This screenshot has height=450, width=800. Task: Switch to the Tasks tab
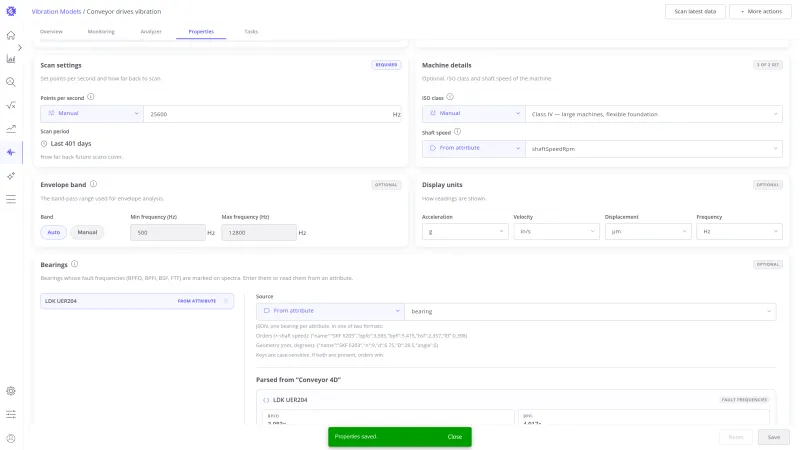click(251, 32)
